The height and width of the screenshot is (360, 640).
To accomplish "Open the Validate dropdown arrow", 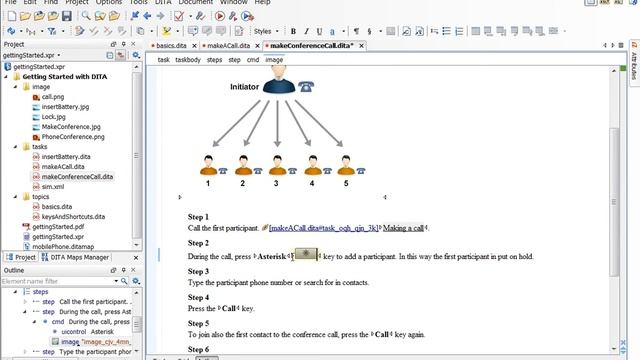I will (190, 17).
